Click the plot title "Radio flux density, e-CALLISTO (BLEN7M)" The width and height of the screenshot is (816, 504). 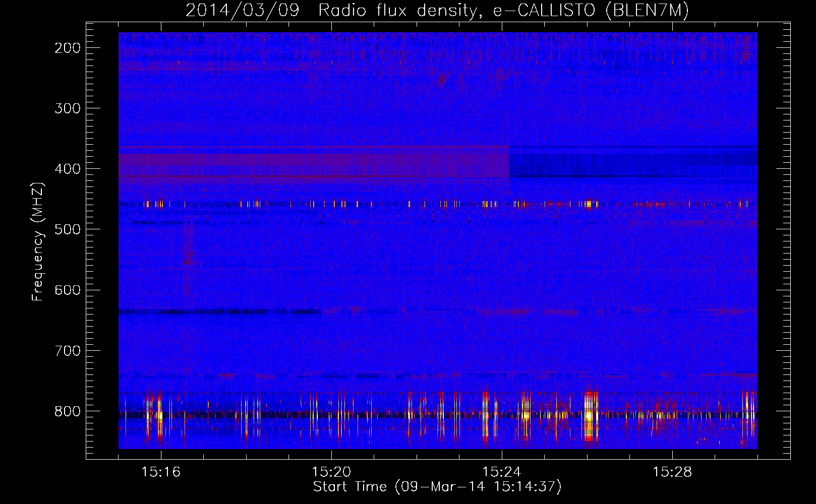point(503,11)
